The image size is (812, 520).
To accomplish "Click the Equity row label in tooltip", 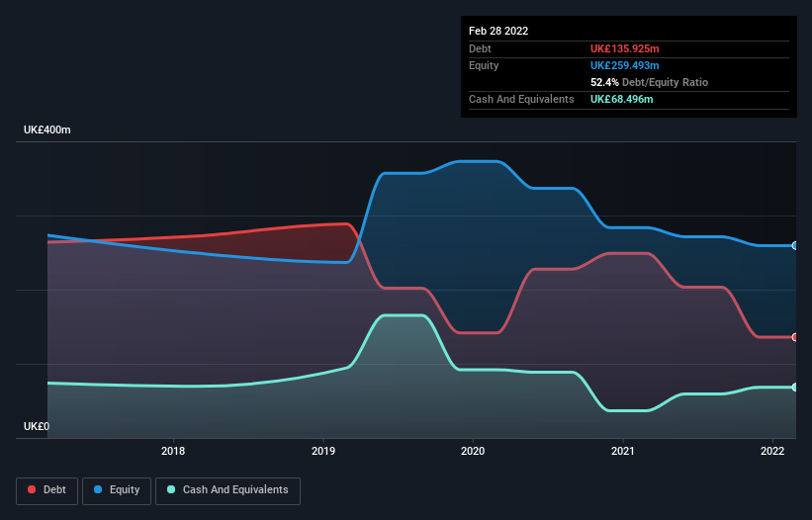I will (484, 65).
